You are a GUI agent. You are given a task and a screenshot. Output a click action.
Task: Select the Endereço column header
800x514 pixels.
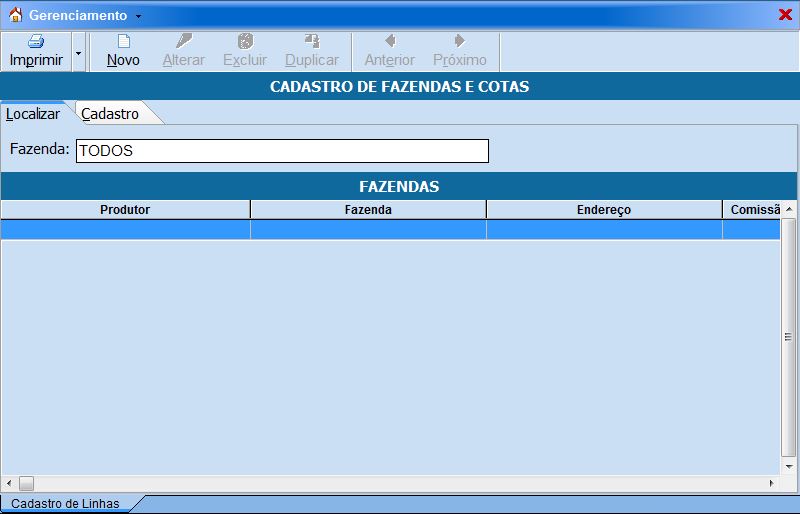(x=604, y=210)
